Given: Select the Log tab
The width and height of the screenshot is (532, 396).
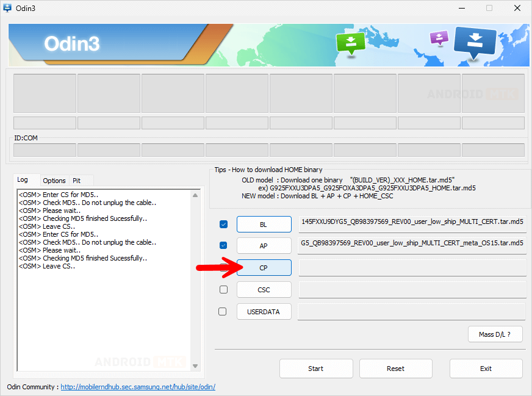Looking at the screenshot, I should 23,180.
